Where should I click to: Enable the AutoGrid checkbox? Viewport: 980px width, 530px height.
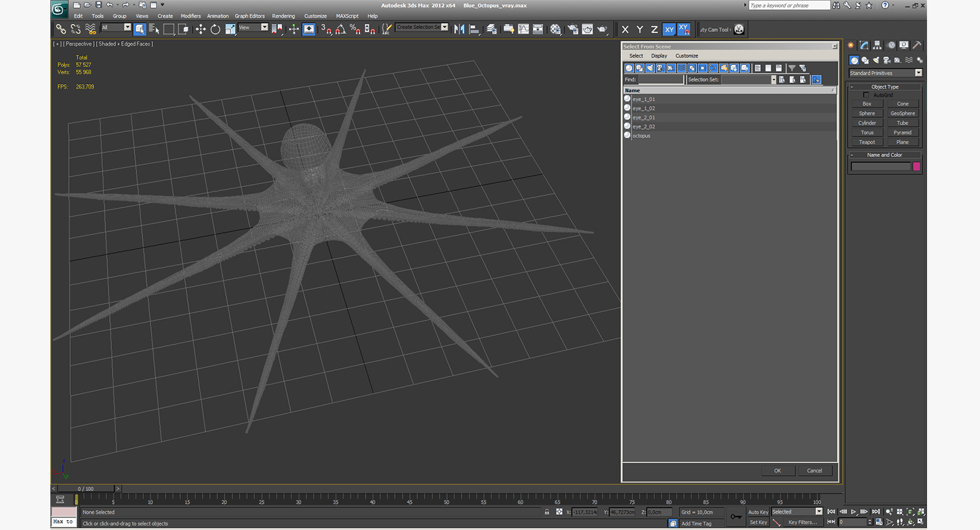(x=866, y=95)
